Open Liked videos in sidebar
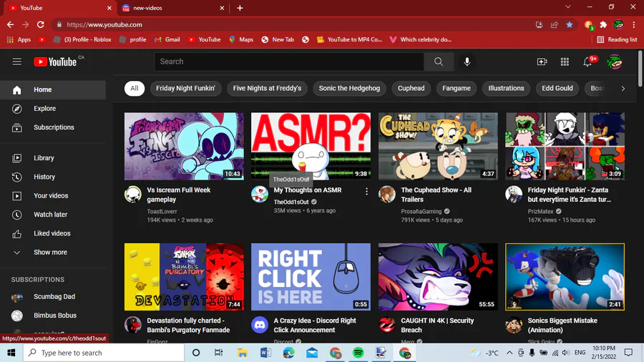Screen dimensions: 644x362 click(x=53, y=233)
